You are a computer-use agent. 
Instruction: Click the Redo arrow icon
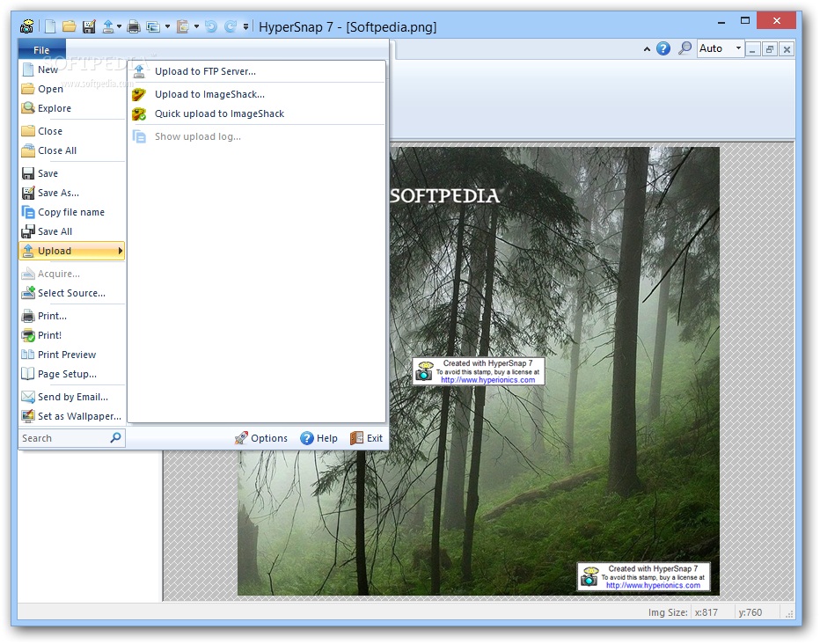[231, 26]
